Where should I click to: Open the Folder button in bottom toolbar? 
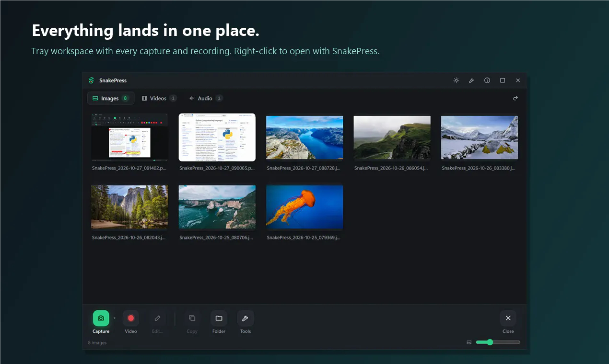[219, 318]
